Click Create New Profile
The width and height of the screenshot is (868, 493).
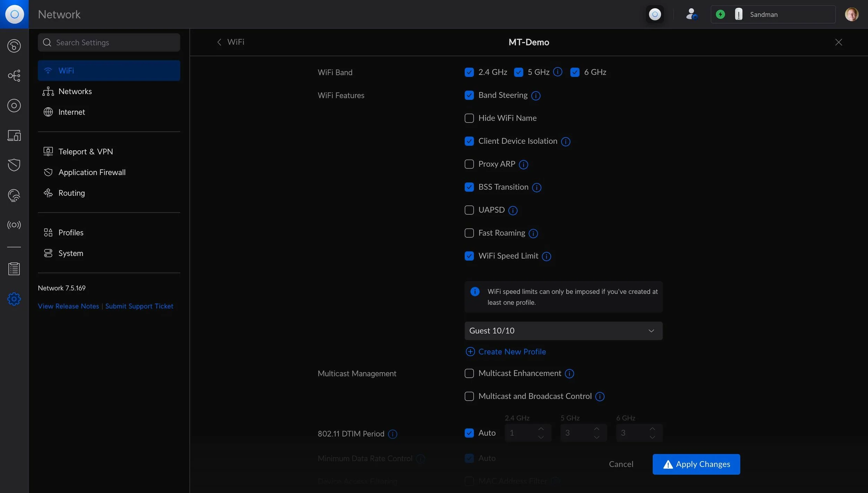(511, 351)
